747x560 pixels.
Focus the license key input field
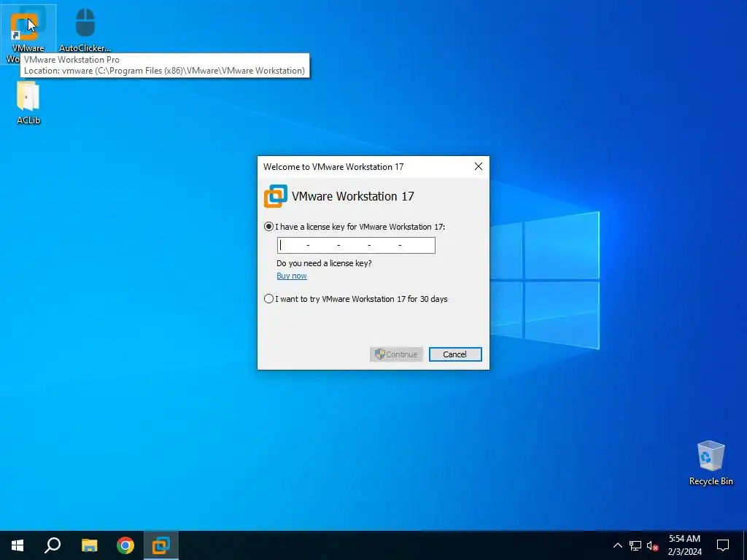pyautogui.click(x=356, y=245)
